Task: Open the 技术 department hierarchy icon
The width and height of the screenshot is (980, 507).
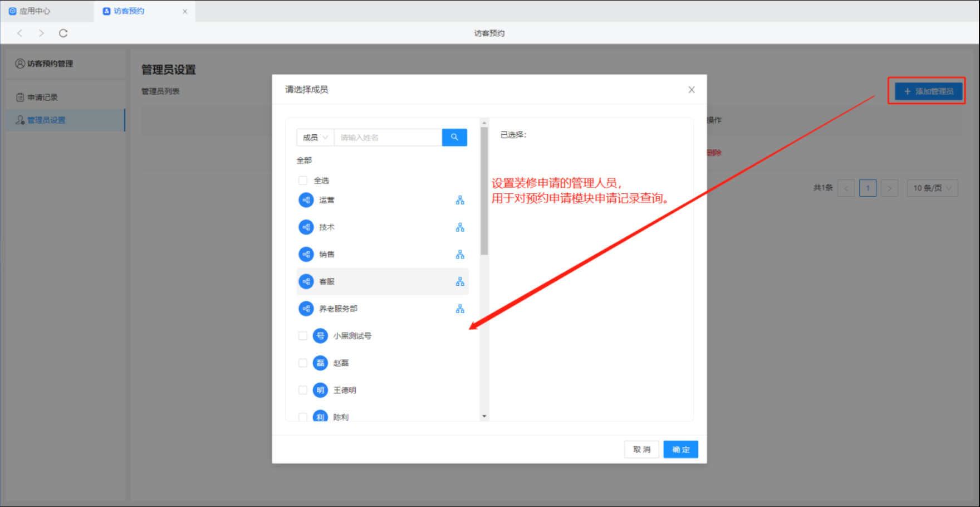Action: pyautogui.click(x=460, y=227)
